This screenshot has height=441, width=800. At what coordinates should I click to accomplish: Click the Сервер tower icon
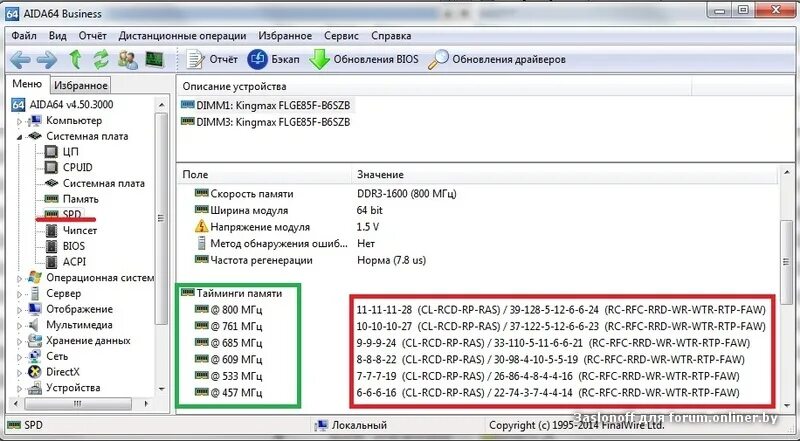[x=35, y=293]
